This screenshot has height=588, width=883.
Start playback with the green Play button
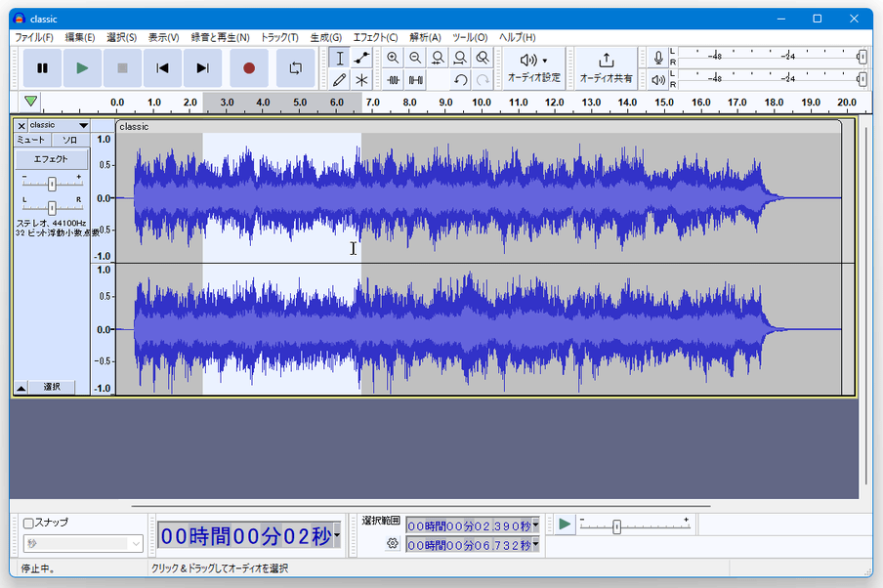82,68
